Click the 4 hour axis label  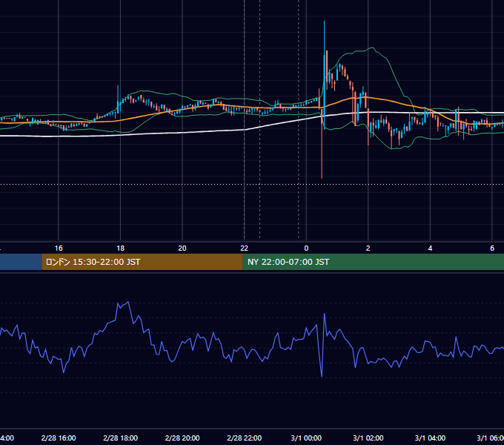click(430, 248)
